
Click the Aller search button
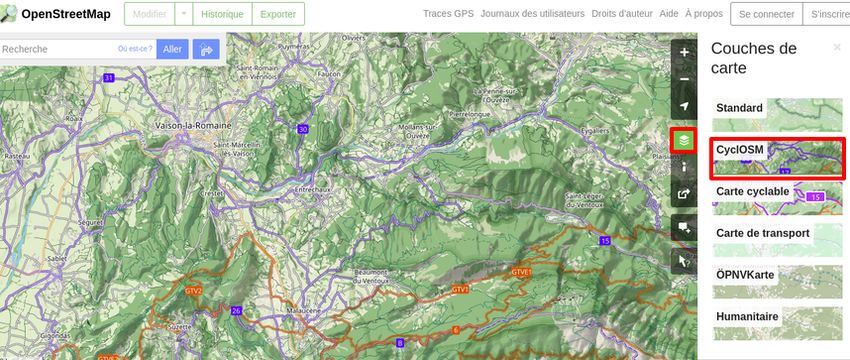tap(172, 49)
